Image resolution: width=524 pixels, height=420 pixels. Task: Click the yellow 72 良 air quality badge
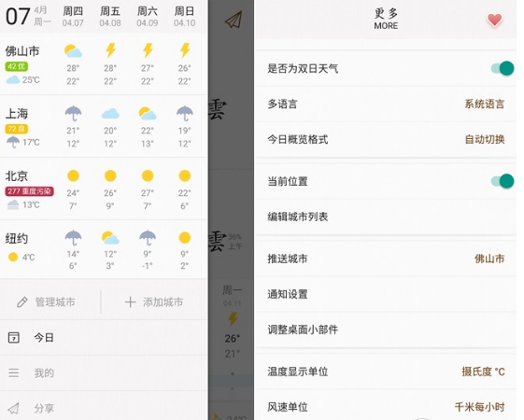point(17,129)
